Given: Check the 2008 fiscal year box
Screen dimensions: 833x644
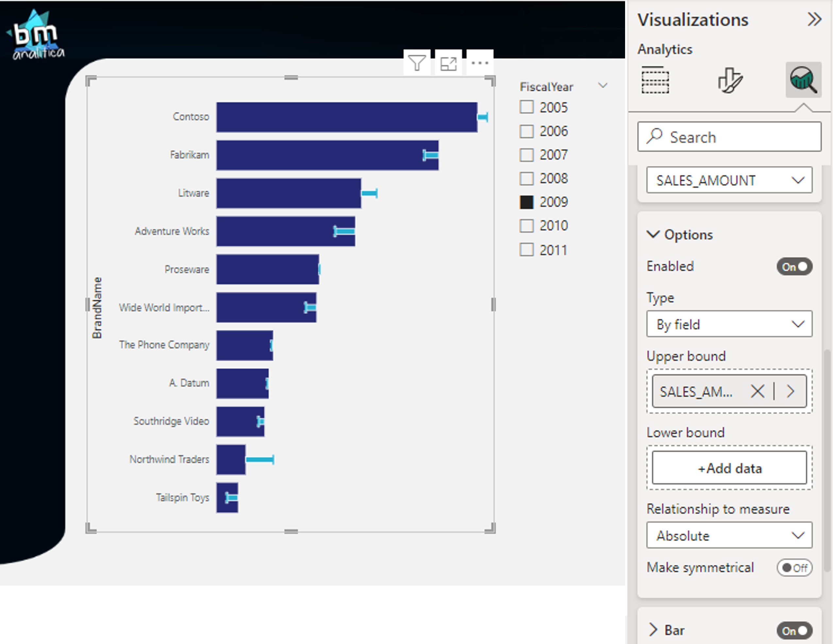Looking at the screenshot, I should pos(526,178).
